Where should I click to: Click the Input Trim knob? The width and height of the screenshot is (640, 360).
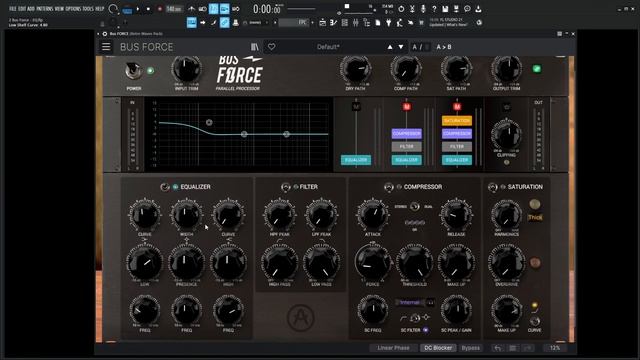(x=187, y=69)
